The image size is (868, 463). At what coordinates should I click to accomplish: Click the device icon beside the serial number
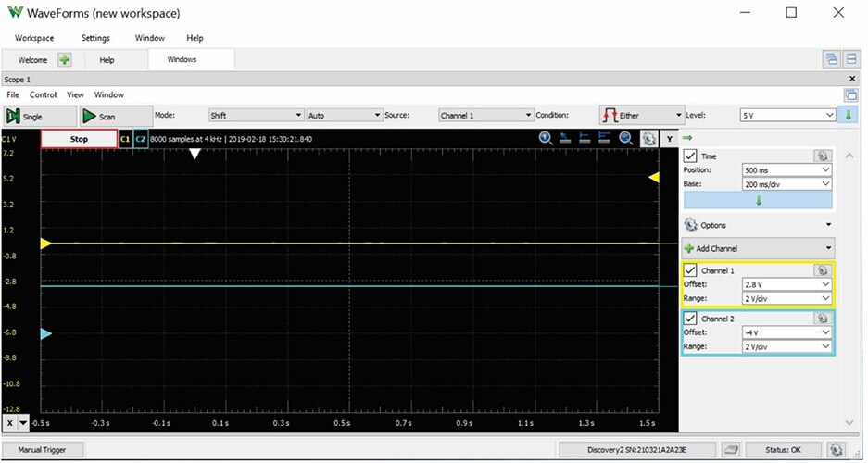731,449
